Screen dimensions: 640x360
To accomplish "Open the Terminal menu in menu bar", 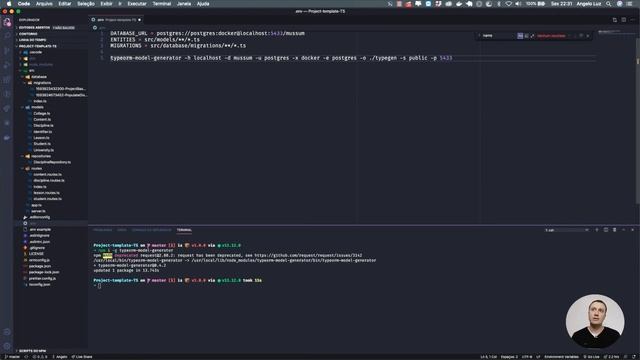I will (162, 4).
